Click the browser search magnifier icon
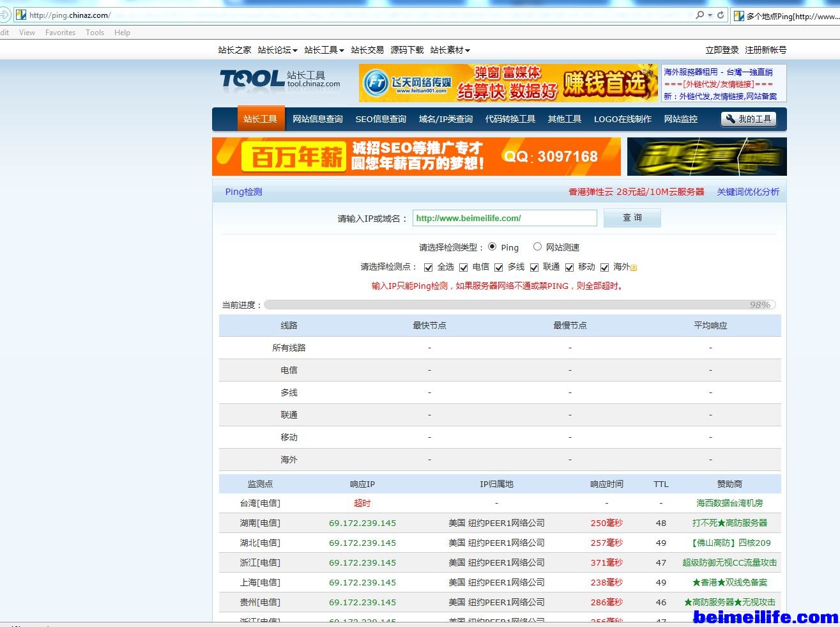The height and width of the screenshot is (627, 840). (700, 15)
